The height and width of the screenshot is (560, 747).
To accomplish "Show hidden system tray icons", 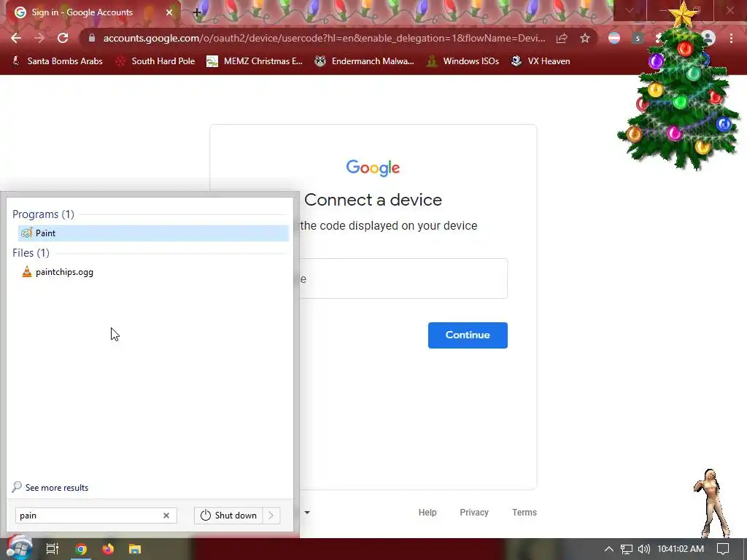I will click(x=608, y=549).
